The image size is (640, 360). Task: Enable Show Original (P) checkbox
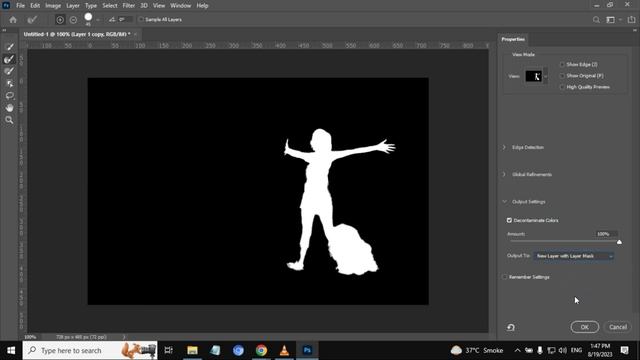562,76
